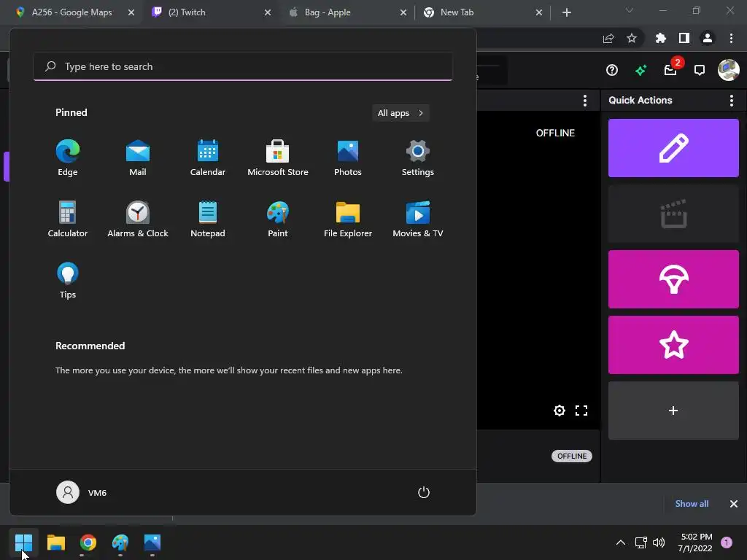Screen dimensions: 747x560
Task: Open Alarms & Clock app
Action: coord(138,219)
